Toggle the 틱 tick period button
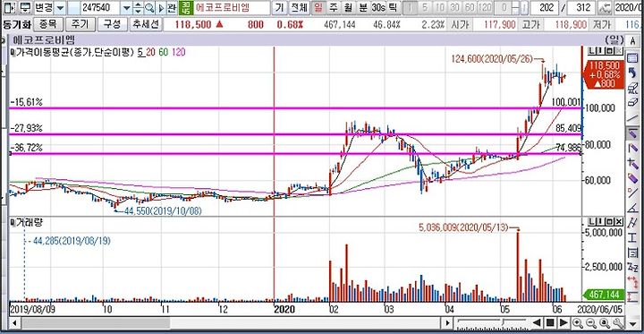This screenshot has height=334, width=644. pos(393,7)
